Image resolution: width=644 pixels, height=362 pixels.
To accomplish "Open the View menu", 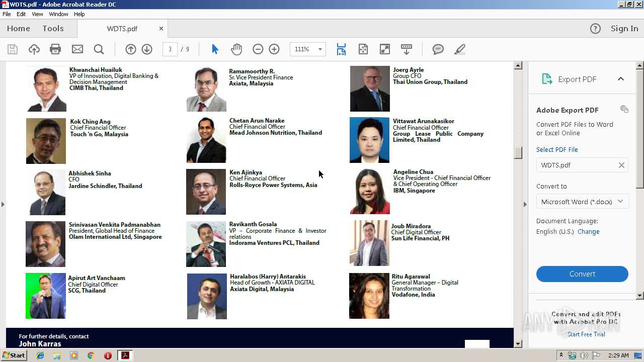I will (37, 14).
